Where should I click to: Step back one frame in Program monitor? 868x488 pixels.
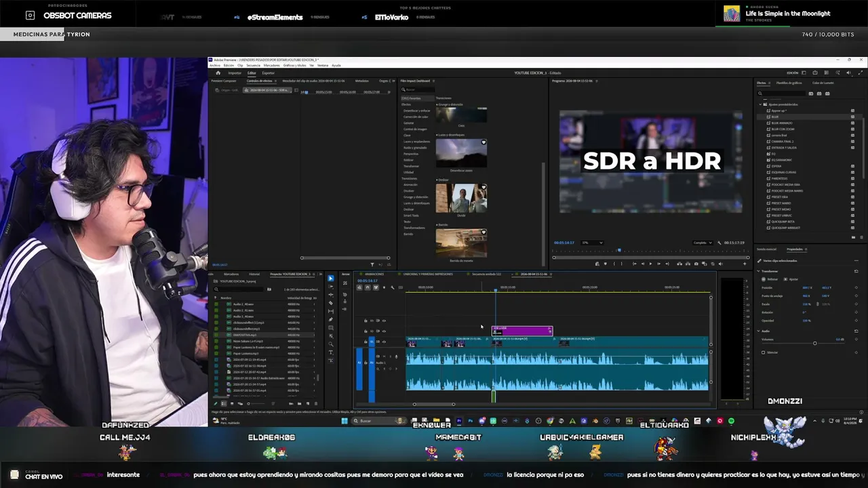[x=642, y=264]
